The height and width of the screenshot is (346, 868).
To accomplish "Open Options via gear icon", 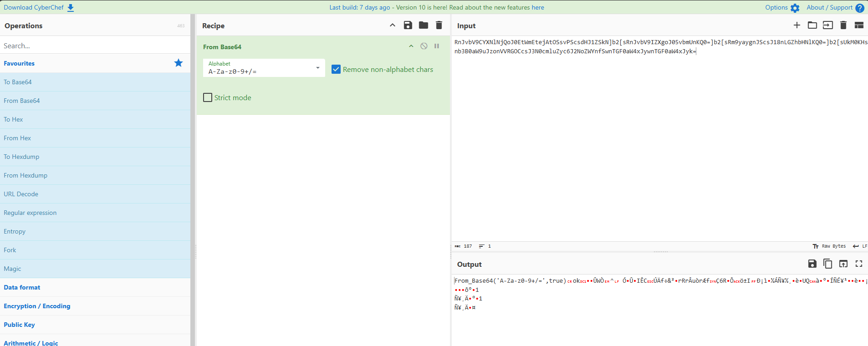I will point(795,8).
